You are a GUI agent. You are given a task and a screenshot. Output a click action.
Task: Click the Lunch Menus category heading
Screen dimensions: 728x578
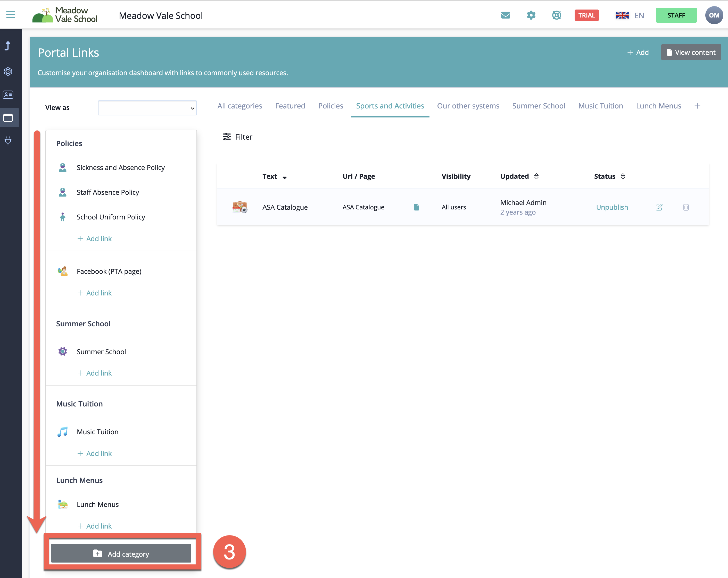79,480
